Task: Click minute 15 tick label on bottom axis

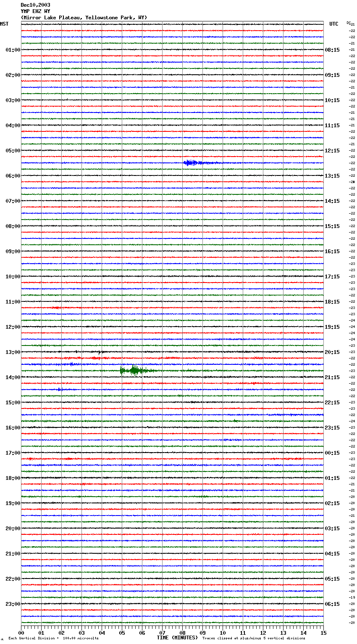Action: point(323,633)
